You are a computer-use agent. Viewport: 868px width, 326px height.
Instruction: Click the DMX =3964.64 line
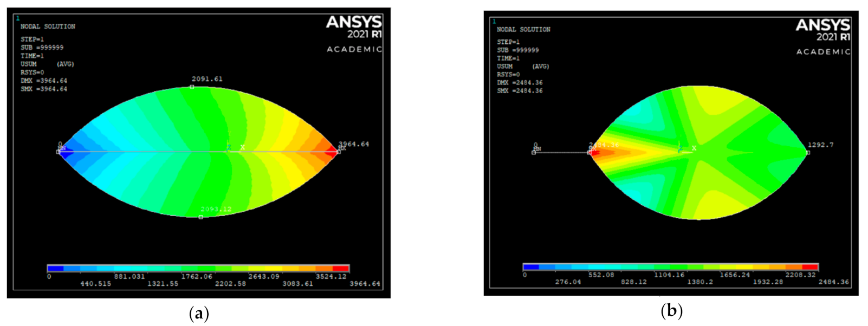click(x=44, y=81)
